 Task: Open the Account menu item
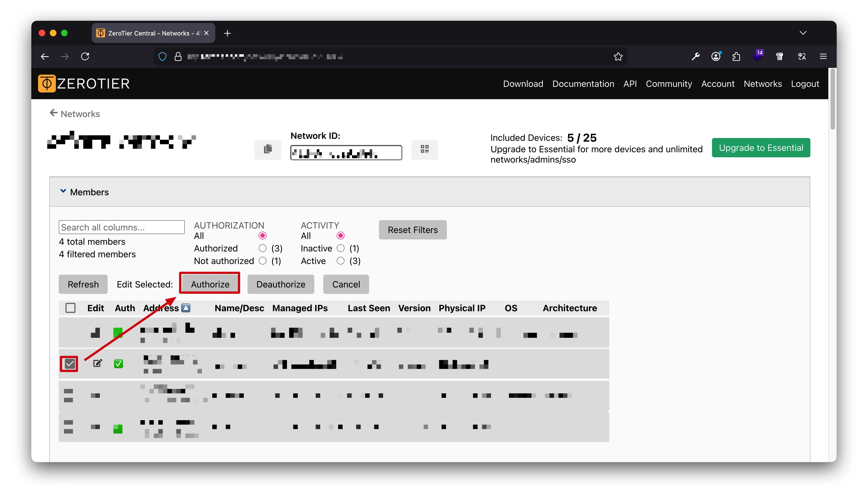(x=718, y=84)
